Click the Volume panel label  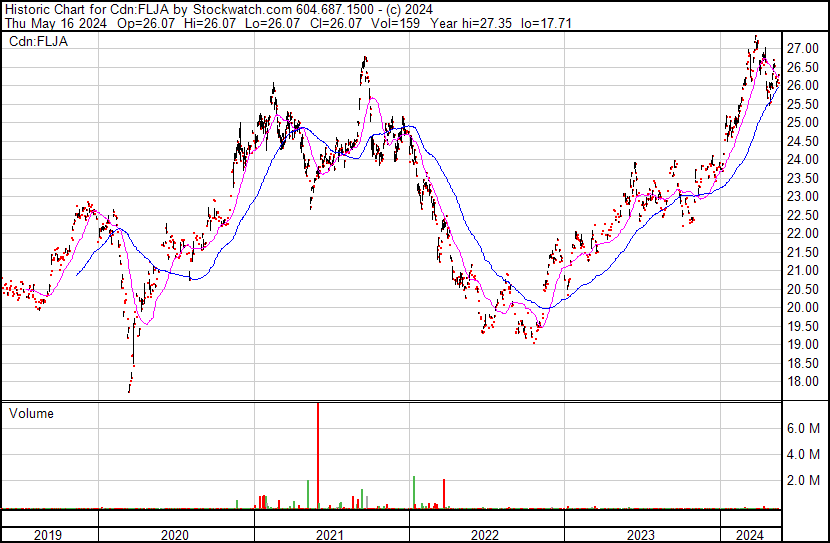[x=31, y=413]
